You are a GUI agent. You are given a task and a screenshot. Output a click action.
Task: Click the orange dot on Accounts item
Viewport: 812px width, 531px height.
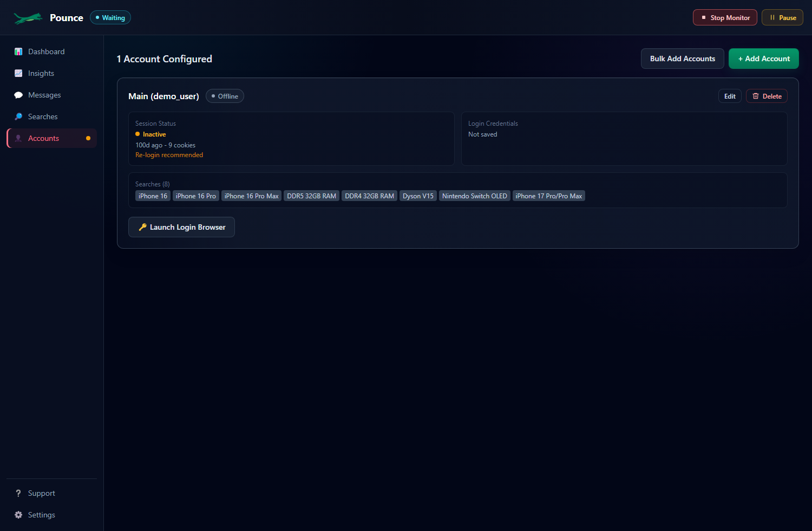88,138
